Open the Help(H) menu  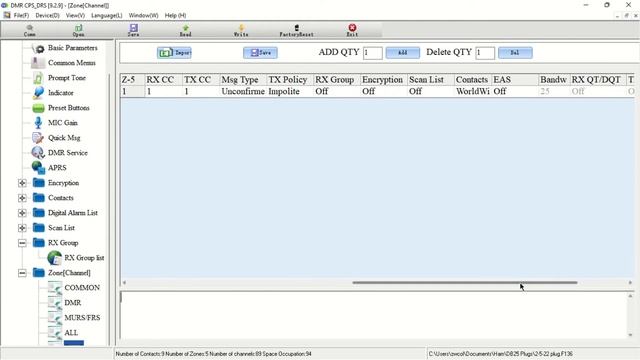[x=176, y=15]
